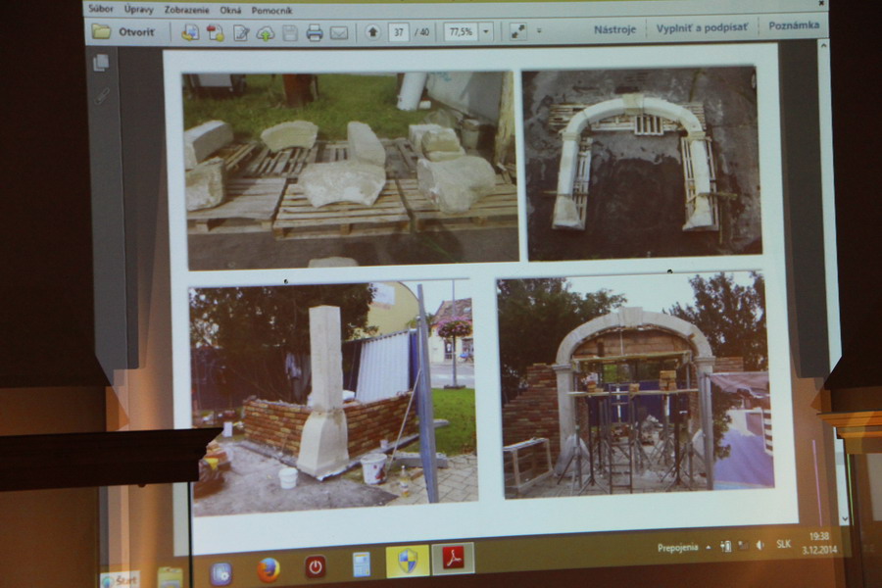882x588 pixels.
Task: Open the zoom level dropdown arrow
Action: tap(486, 31)
